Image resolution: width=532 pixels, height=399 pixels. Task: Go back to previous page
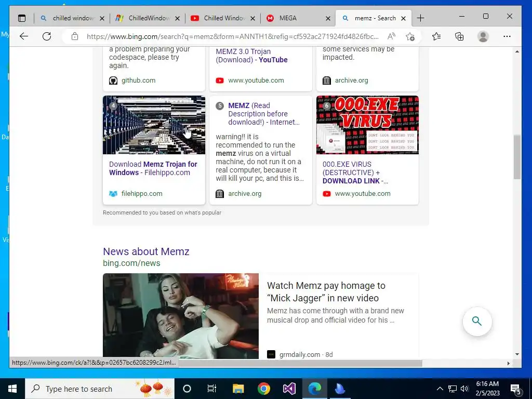click(x=24, y=36)
